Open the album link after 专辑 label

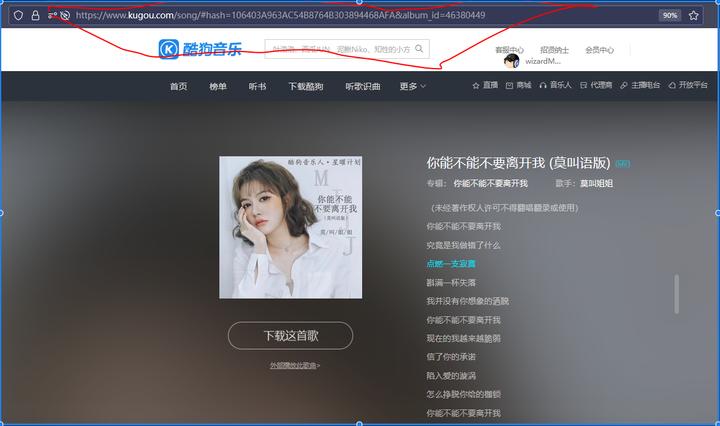[490, 184]
